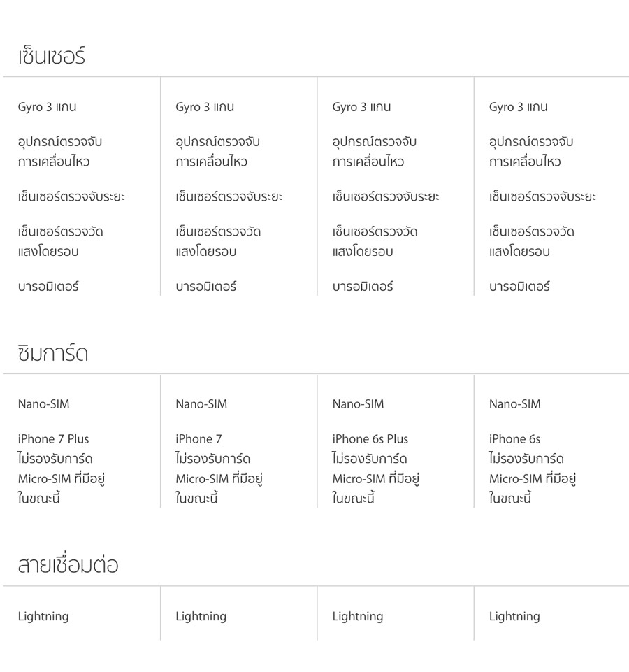Image resolution: width=629 pixels, height=672 pixels.
Task: Click the สายเชื่อมต่อ section heading
Action: pos(68,565)
